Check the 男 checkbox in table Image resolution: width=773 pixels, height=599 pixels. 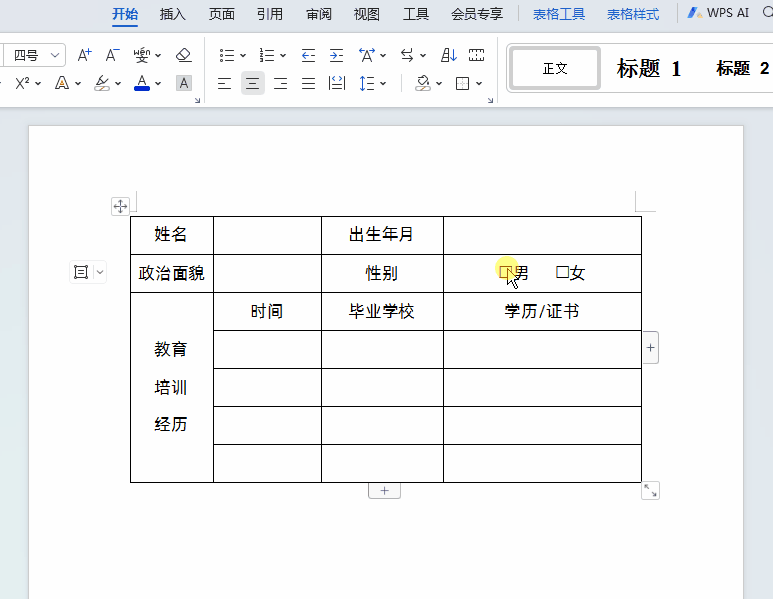[x=506, y=273]
